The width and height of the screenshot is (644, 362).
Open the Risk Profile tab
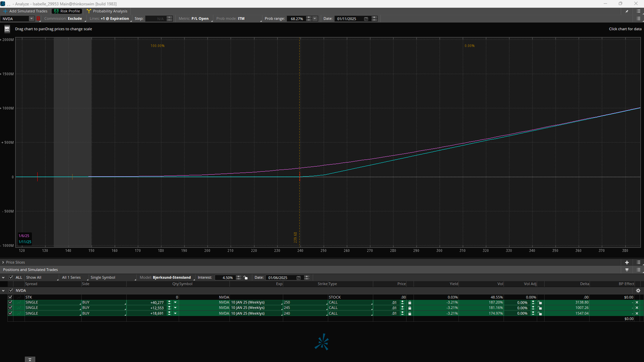click(x=67, y=11)
